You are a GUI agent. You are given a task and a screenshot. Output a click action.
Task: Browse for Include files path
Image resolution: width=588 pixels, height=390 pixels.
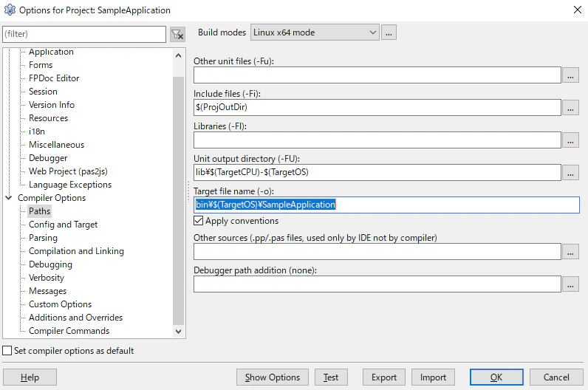coord(570,108)
